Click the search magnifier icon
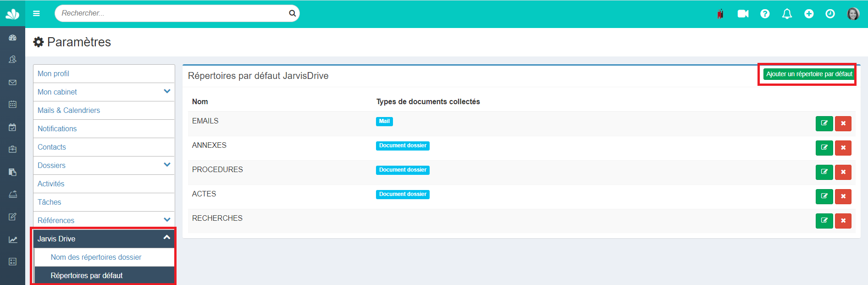This screenshot has width=868, height=285. click(292, 13)
